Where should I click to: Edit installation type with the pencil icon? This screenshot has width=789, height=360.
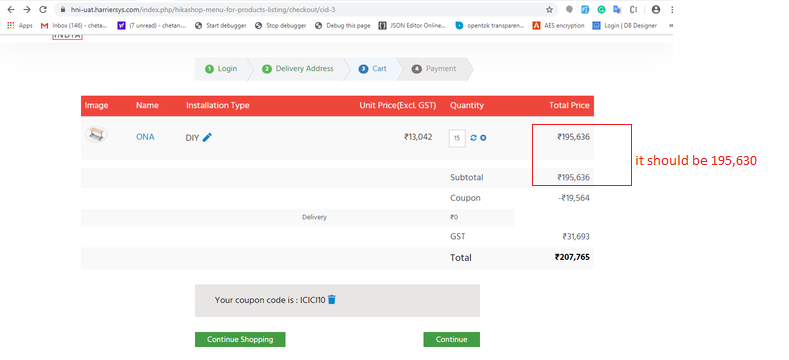[207, 137]
